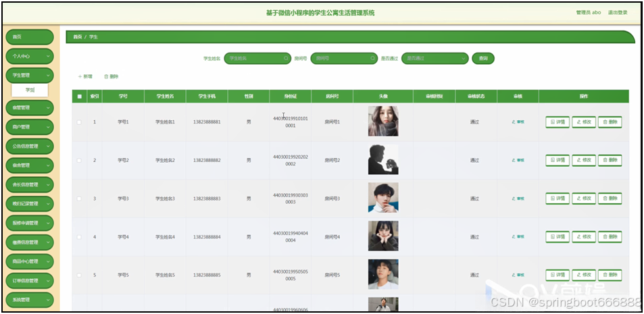
Task: Open 详情 for 学生姓名5
Action: (558, 275)
